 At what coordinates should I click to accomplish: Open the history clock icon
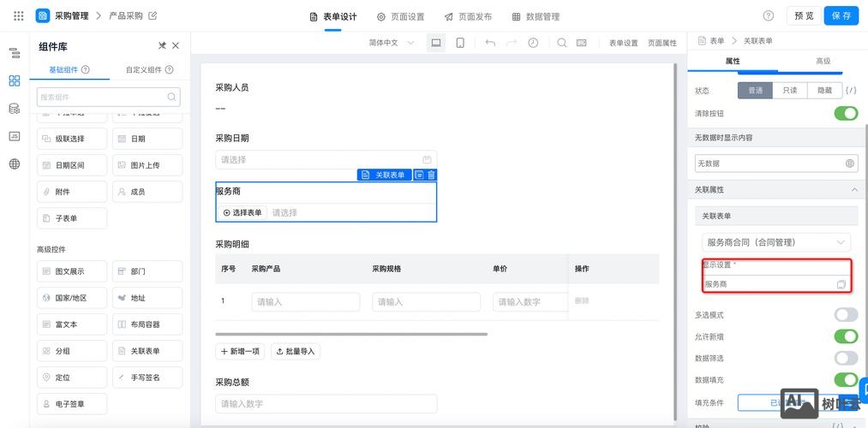click(x=533, y=43)
